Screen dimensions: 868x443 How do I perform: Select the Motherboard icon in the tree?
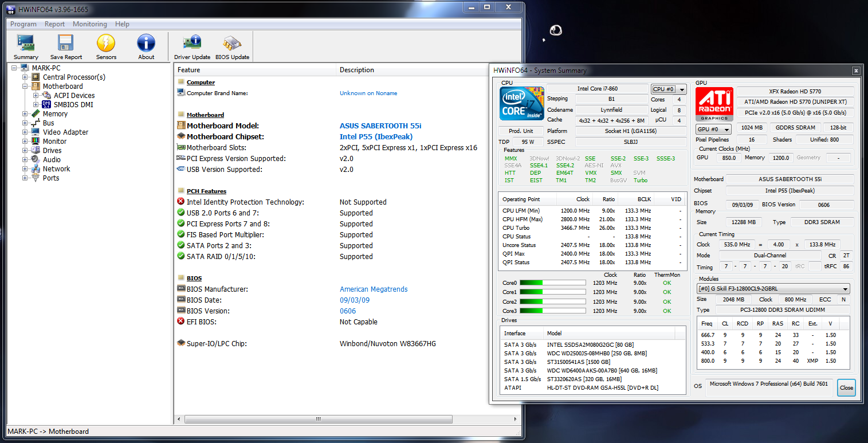click(36, 87)
